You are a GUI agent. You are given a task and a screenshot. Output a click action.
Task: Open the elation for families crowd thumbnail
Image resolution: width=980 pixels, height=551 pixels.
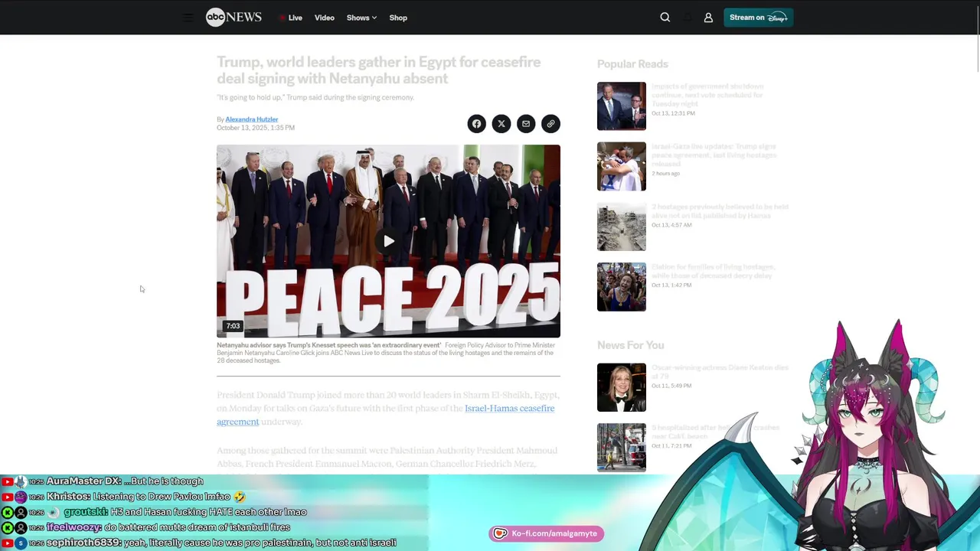(x=622, y=287)
